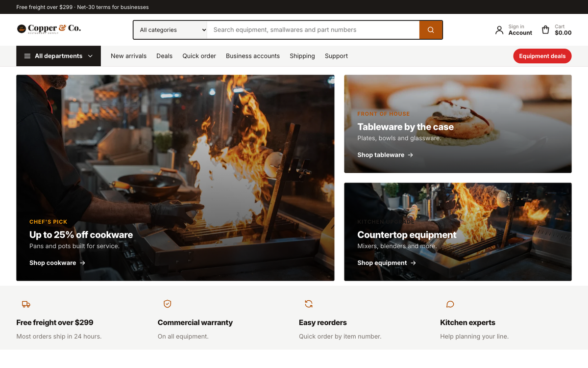Click the Free freight over $299 heading
Screen dimensions: 588x368
click(x=55, y=322)
